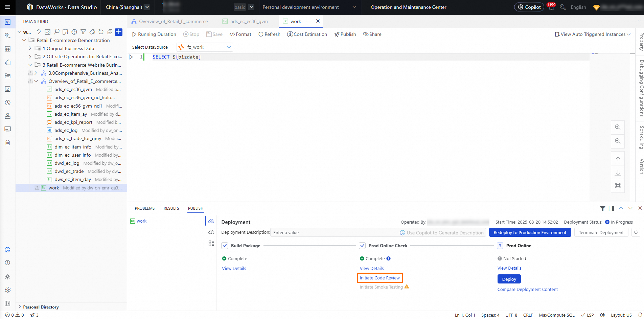644x319 pixels.
Task: Toggle the split panel layout icon
Action: [612, 208]
